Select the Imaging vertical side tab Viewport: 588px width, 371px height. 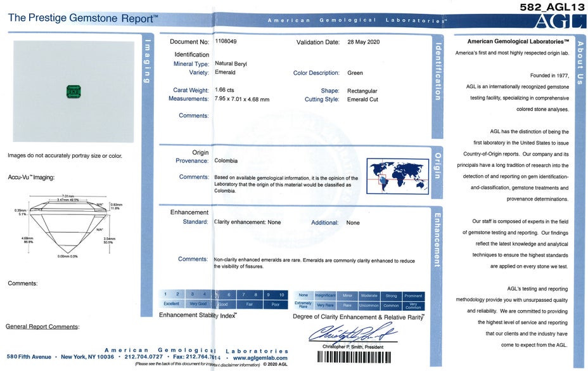[x=148, y=62]
